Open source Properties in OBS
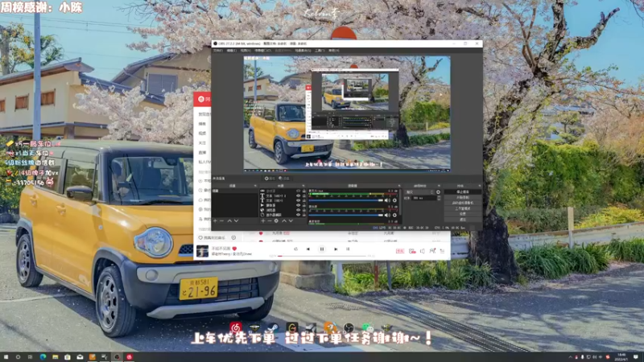The width and height of the screenshot is (644, 362). pyautogui.click(x=270, y=179)
